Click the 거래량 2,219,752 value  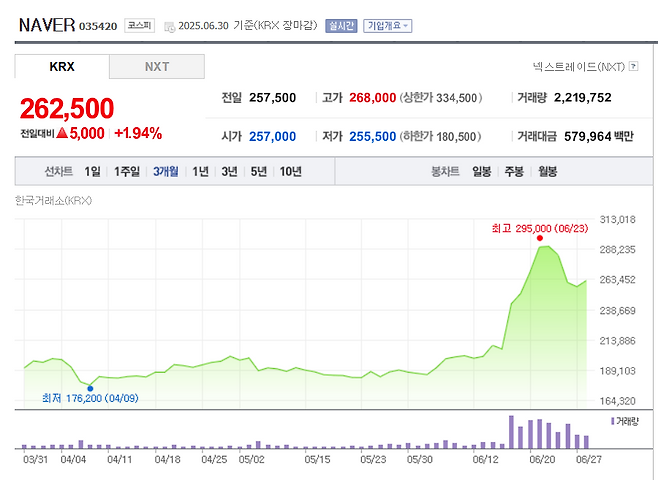point(582,98)
